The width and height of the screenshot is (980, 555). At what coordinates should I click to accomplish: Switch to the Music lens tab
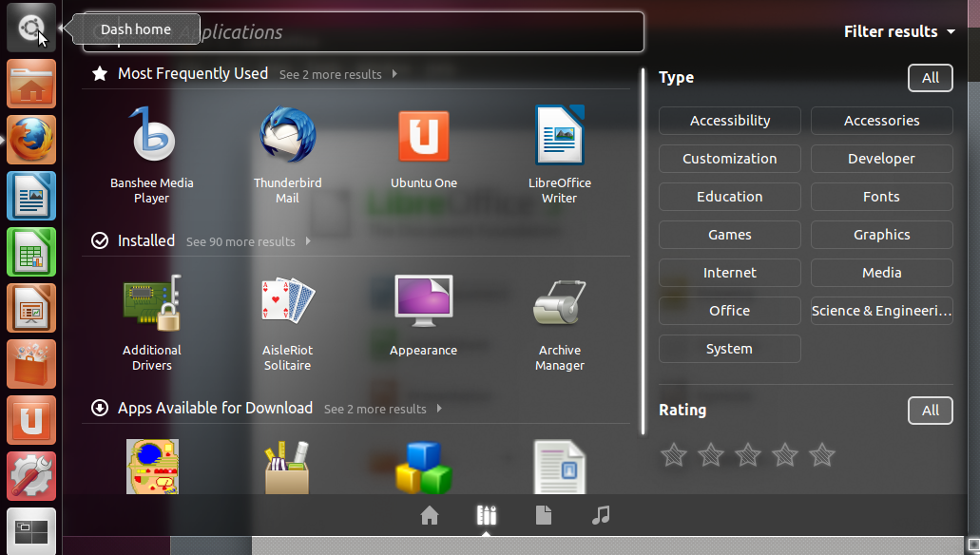click(x=600, y=515)
